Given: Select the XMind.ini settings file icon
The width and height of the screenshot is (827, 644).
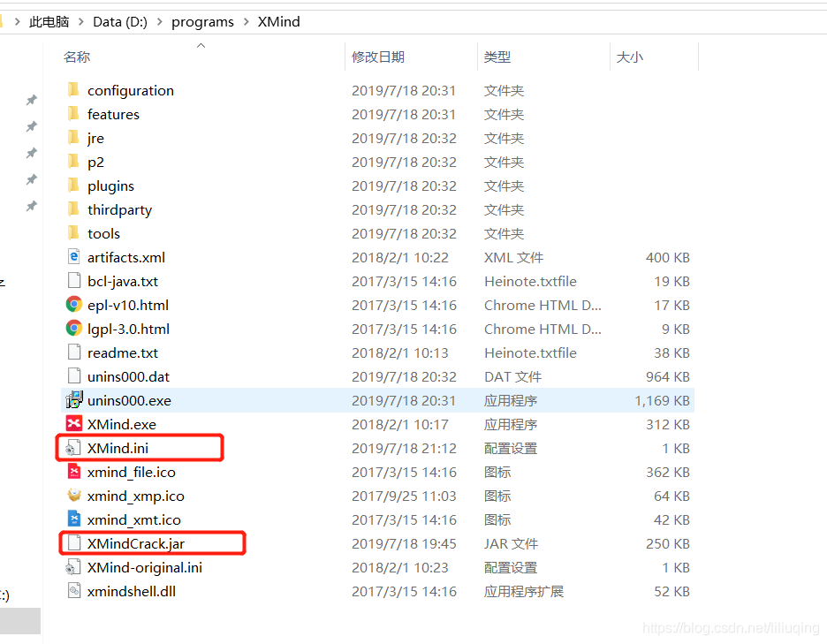Looking at the screenshot, I should 72,448.
